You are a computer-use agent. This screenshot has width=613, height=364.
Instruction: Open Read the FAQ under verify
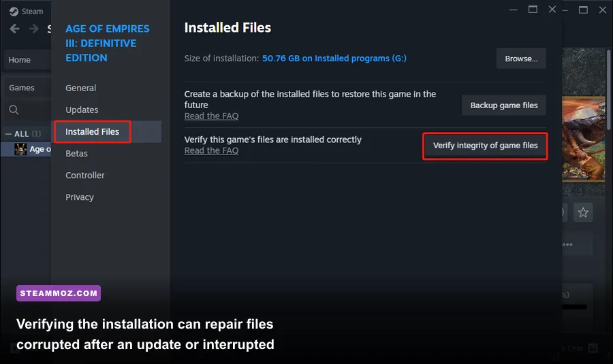click(x=212, y=150)
